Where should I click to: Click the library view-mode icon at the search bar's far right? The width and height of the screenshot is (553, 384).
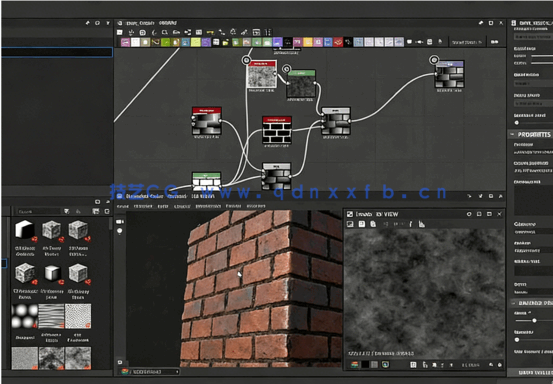coord(107,211)
